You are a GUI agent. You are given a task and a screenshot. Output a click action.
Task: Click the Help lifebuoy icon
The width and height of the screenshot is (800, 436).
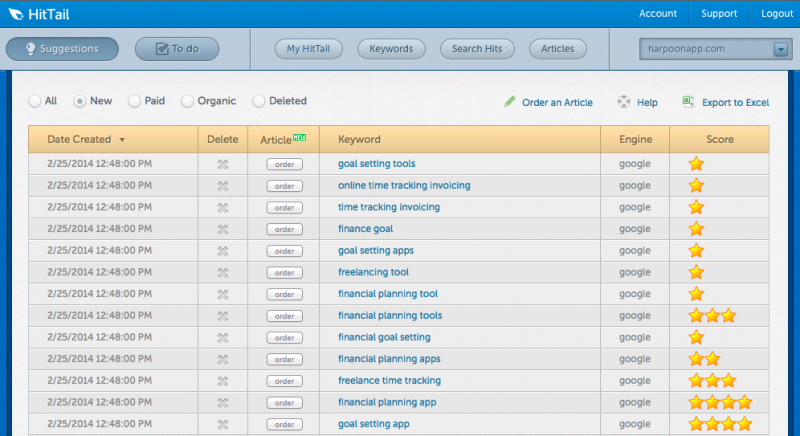click(623, 101)
